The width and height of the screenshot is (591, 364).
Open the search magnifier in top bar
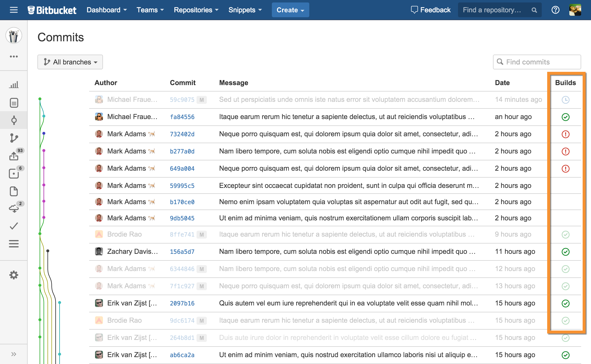[x=534, y=10]
